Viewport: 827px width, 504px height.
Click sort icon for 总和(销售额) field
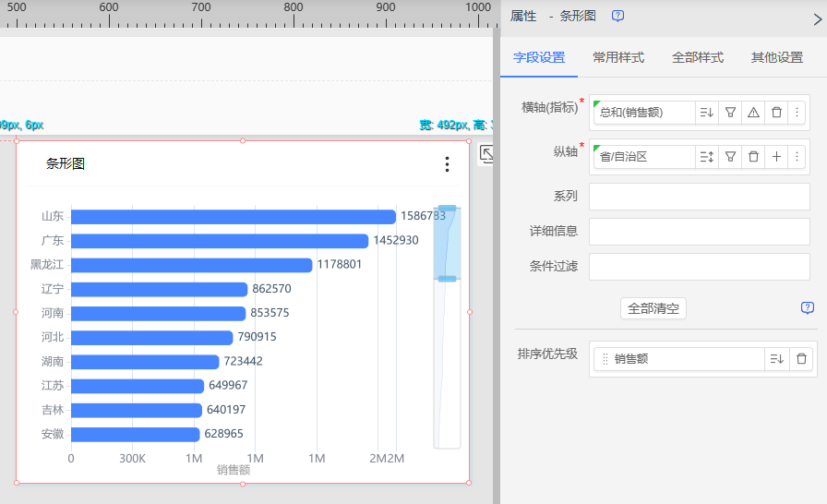707,113
